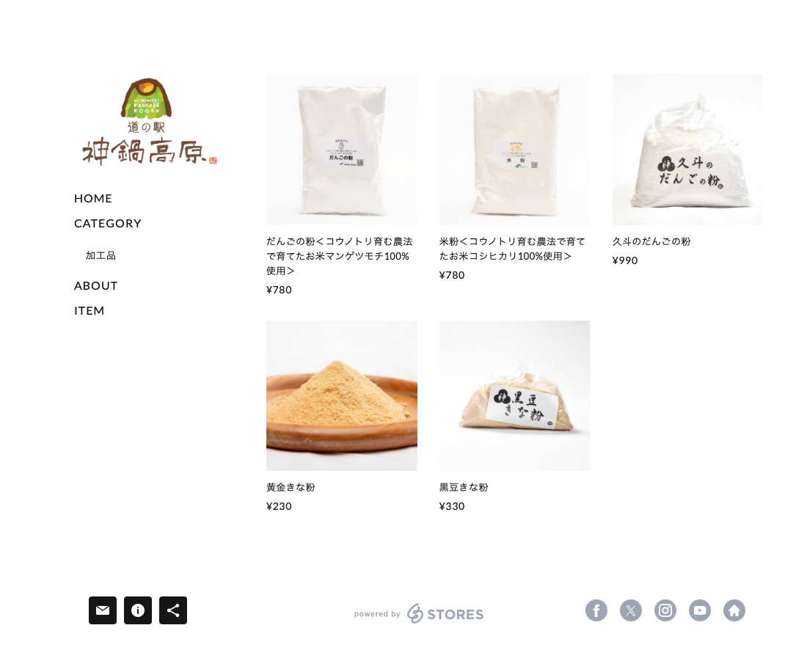Open the だんごの粉 product thumbnail
The image size is (807, 672).
(342, 149)
